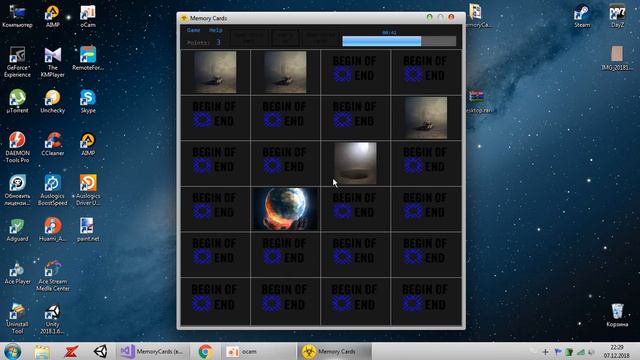Switch to the ocam taskbar item
The image size is (640, 360).
[x=259, y=351]
